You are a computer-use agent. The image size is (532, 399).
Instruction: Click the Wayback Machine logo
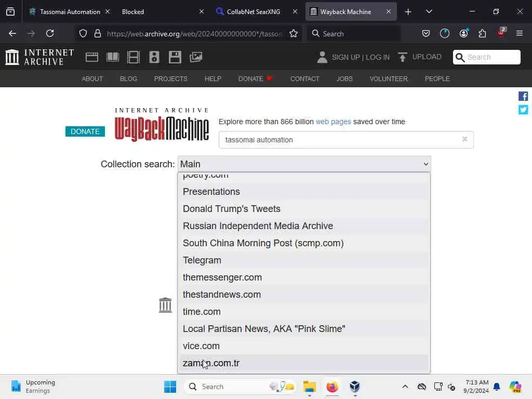162,125
